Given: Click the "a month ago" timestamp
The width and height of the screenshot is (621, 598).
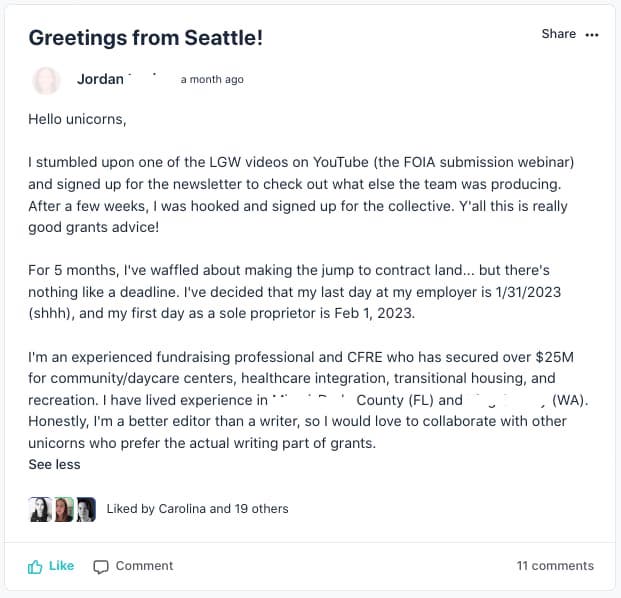Looking at the screenshot, I should point(212,80).
